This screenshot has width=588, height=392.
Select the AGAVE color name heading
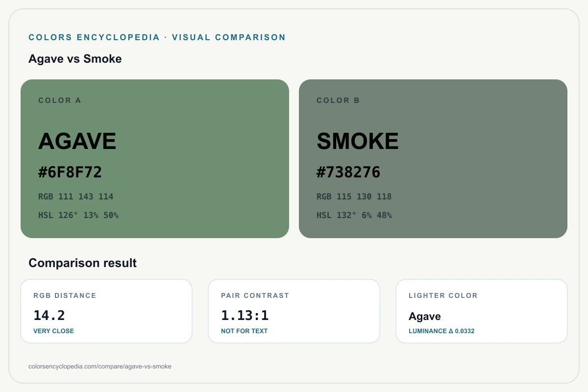click(77, 141)
